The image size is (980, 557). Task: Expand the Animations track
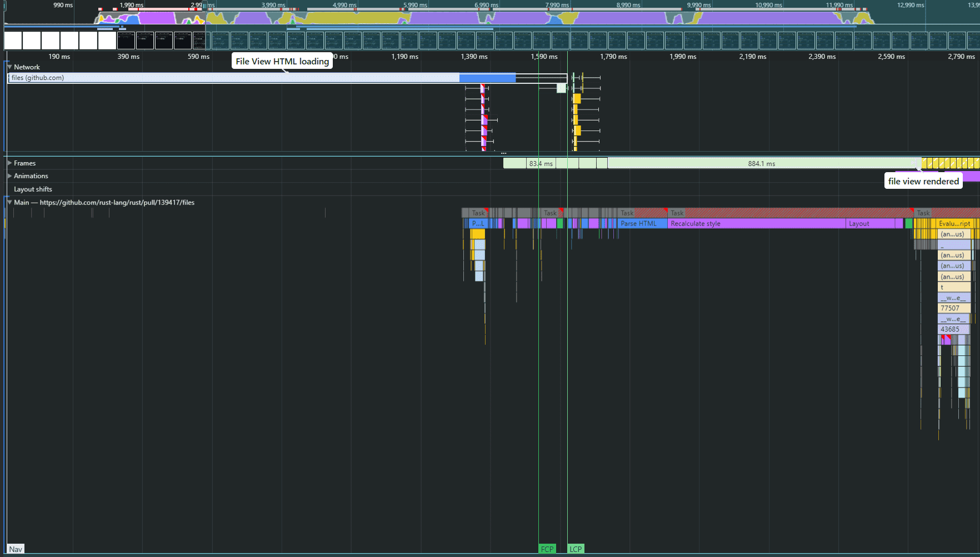click(x=9, y=176)
